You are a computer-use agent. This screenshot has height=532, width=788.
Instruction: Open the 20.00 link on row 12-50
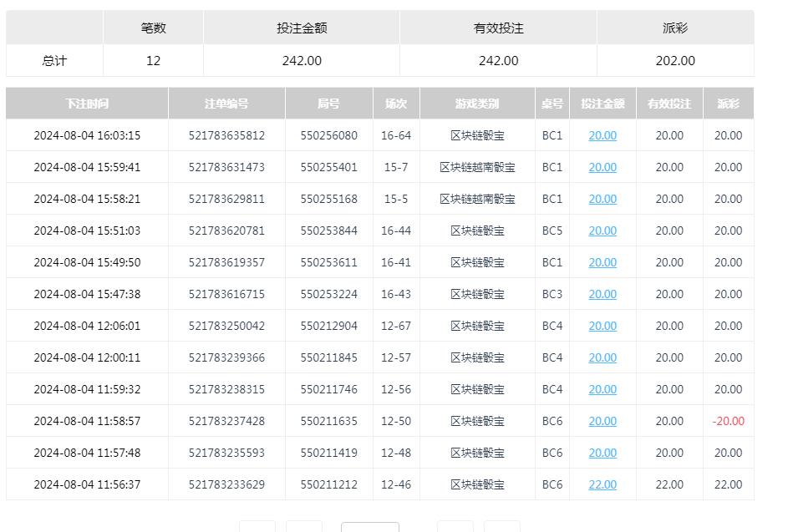pyautogui.click(x=602, y=421)
